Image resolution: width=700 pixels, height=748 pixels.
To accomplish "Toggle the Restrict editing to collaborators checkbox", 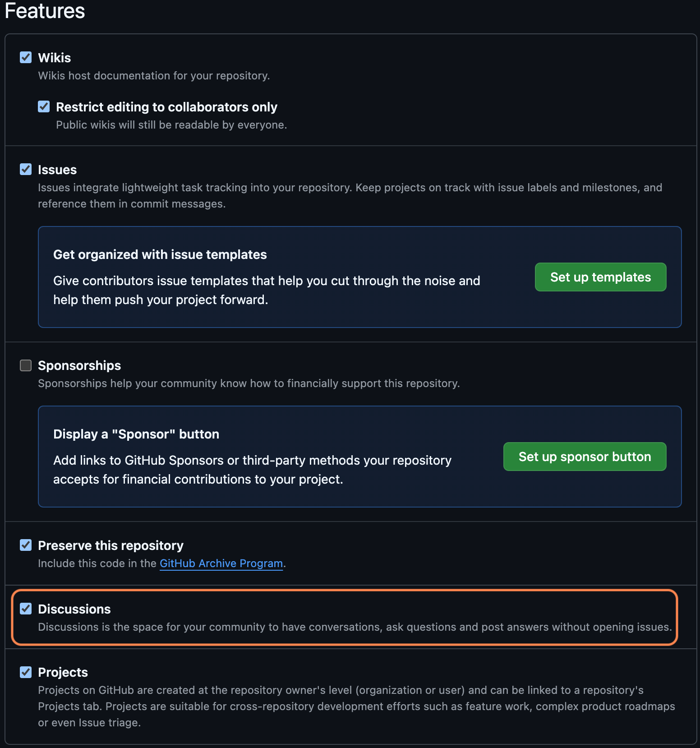I will pyautogui.click(x=44, y=106).
